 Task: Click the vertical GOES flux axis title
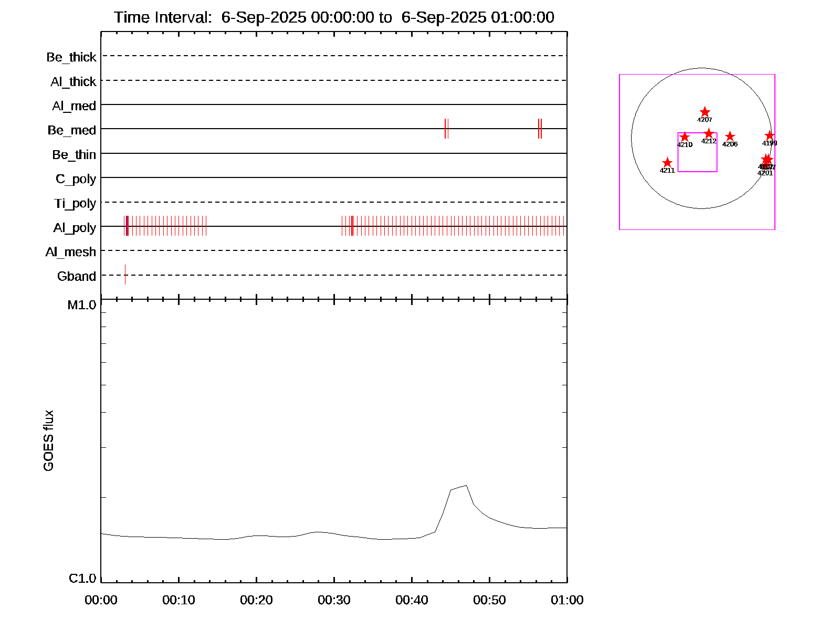pos(48,440)
